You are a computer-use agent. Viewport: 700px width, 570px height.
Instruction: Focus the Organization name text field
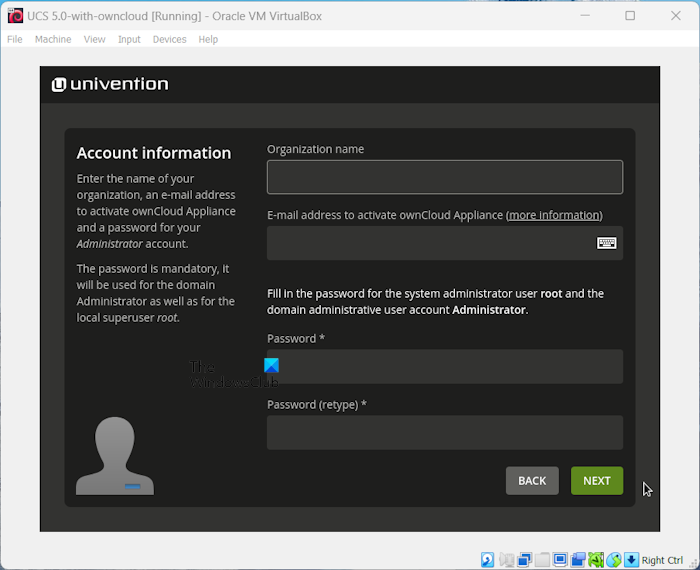pos(444,177)
